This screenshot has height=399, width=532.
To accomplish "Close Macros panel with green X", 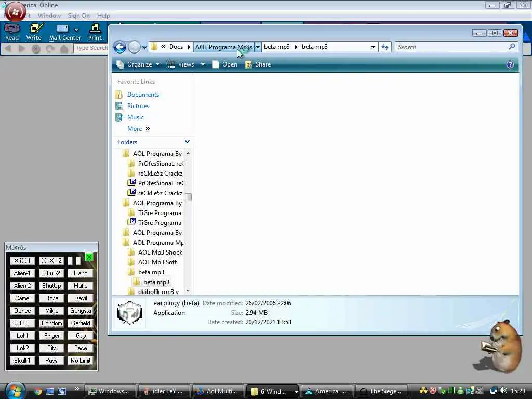I will tap(89, 257).
